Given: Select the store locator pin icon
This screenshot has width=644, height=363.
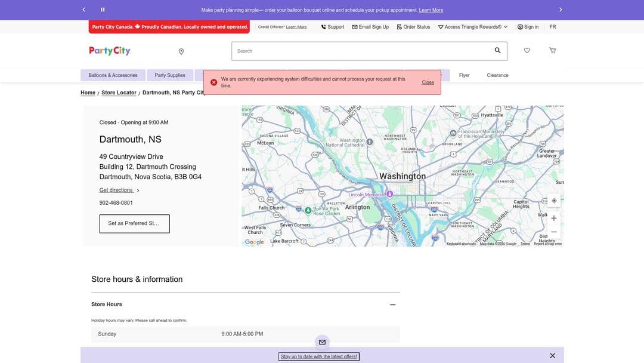Looking at the screenshot, I should tap(179, 51).
